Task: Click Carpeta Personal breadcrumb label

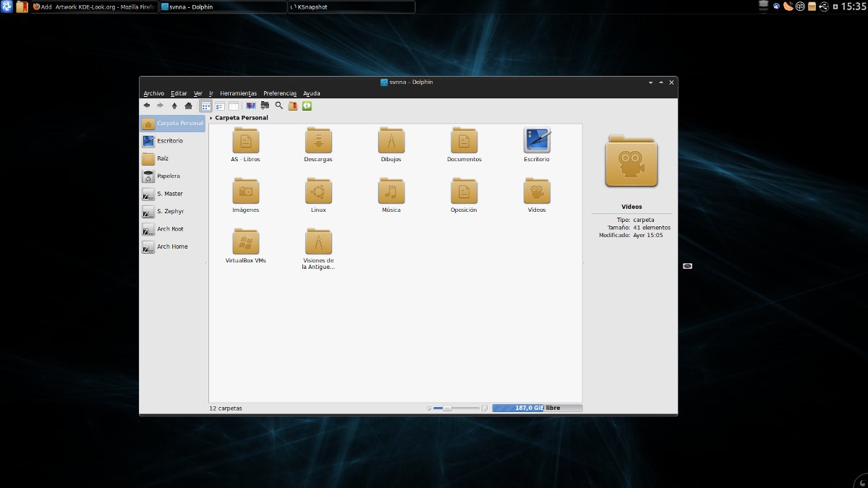Action: 242,118
